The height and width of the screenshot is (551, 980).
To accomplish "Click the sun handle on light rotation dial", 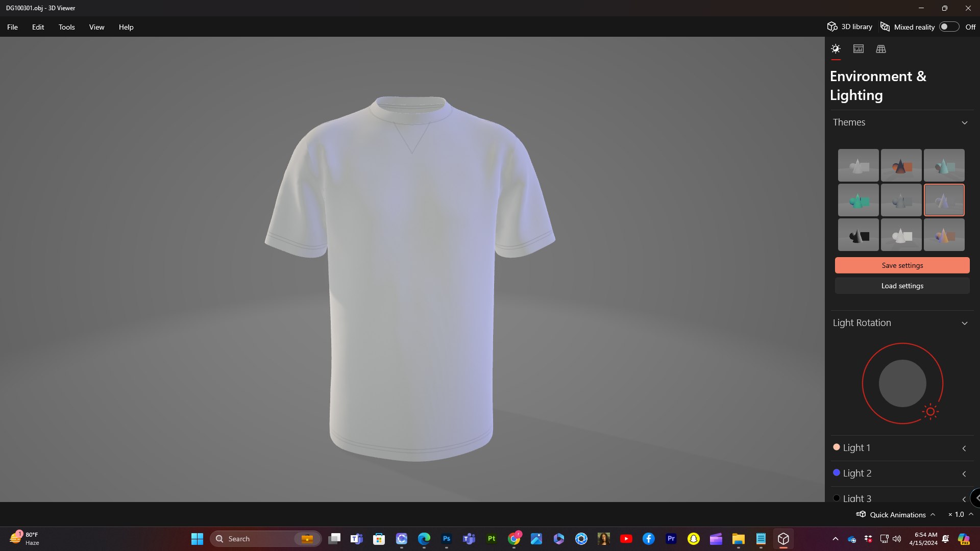I will coord(930,412).
